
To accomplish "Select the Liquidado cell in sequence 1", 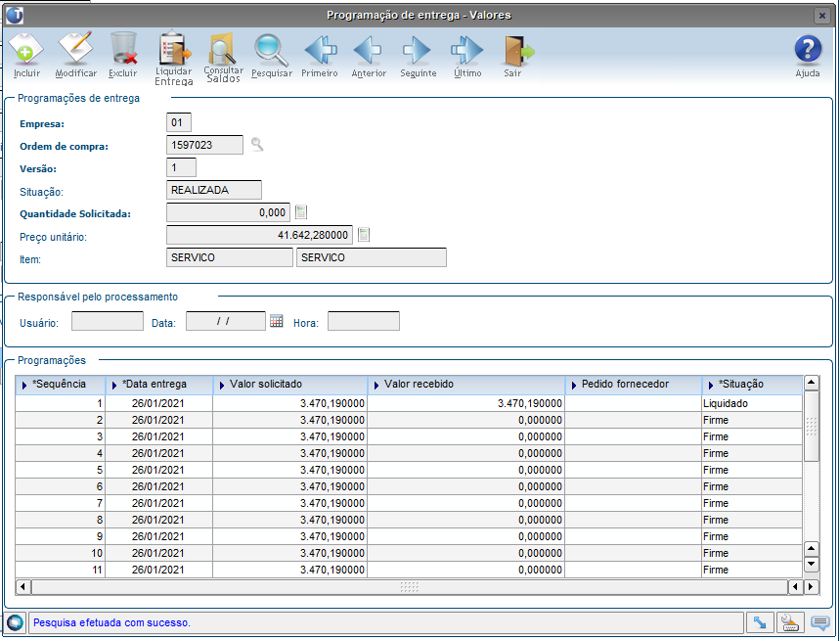I will [x=752, y=403].
